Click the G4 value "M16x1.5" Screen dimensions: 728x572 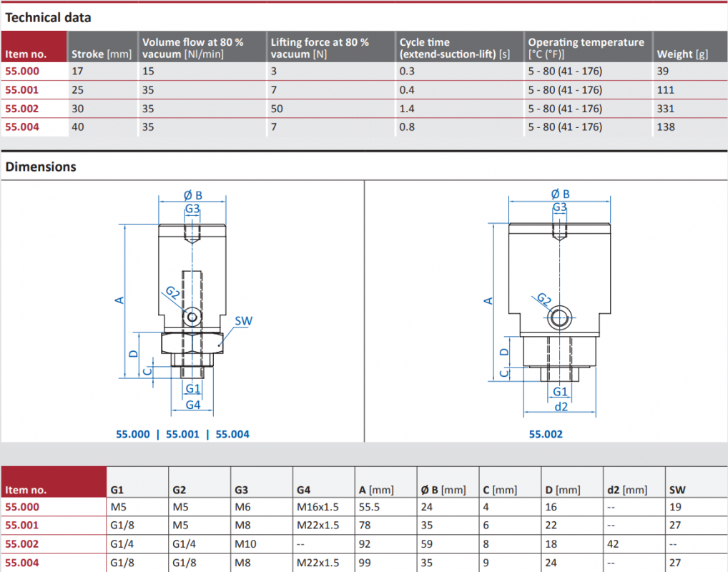point(318,507)
